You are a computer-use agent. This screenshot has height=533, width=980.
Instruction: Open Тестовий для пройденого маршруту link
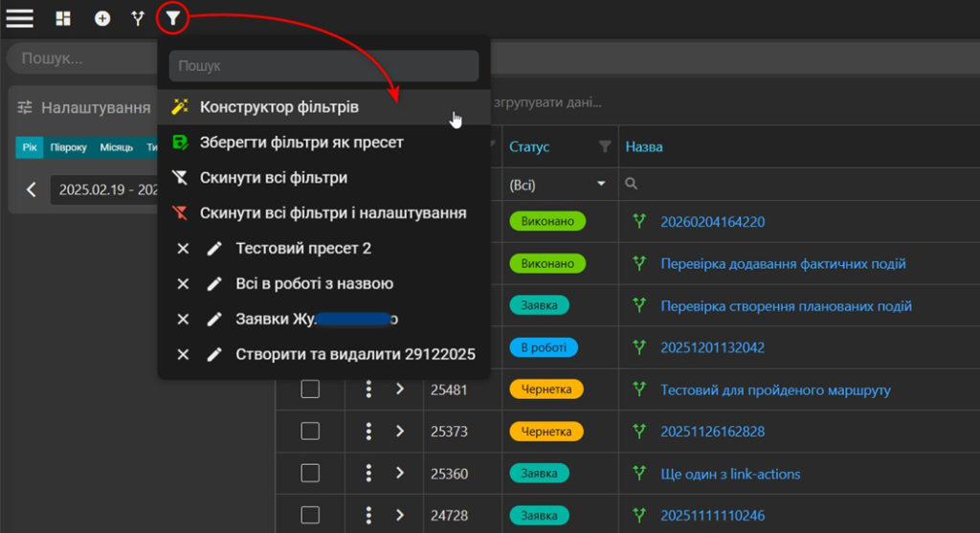775,389
